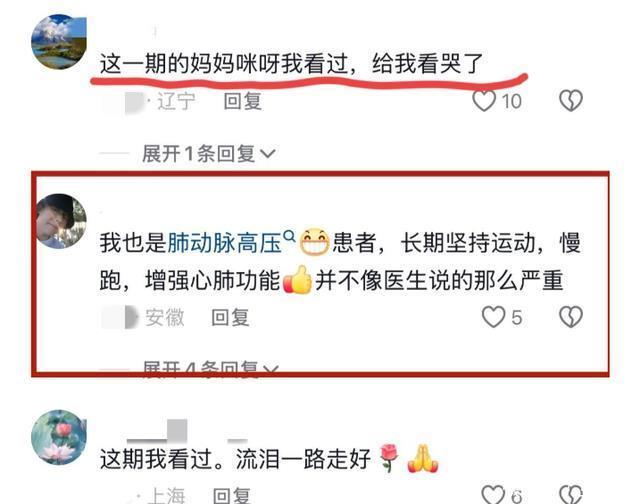Open the search icon beside 肺动脉高压
Viewport: 640px width, 504px height.
pos(289,235)
